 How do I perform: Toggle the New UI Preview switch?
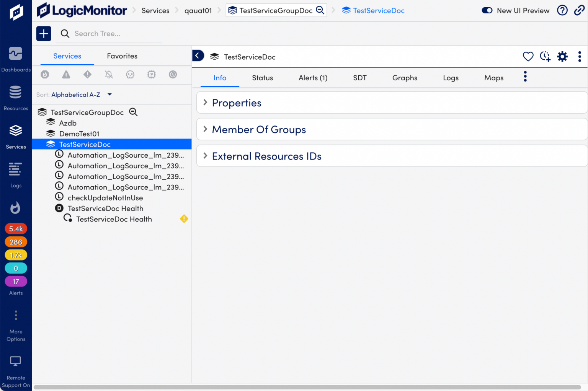click(487, 10)
